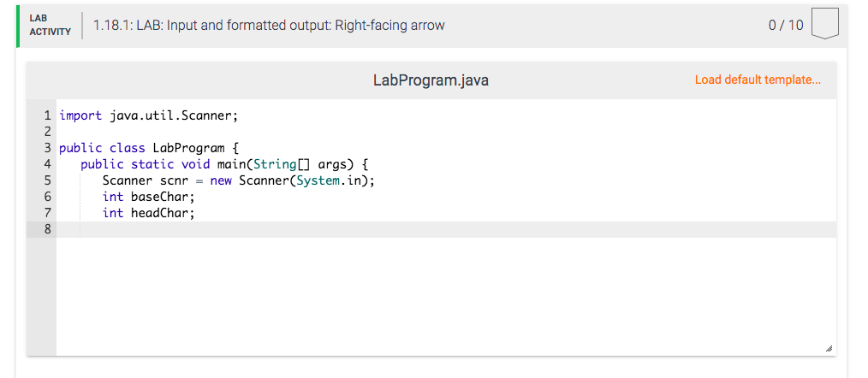The image size is (868, 378).
Task: Click on the int baseChar line
Action: 148,197
